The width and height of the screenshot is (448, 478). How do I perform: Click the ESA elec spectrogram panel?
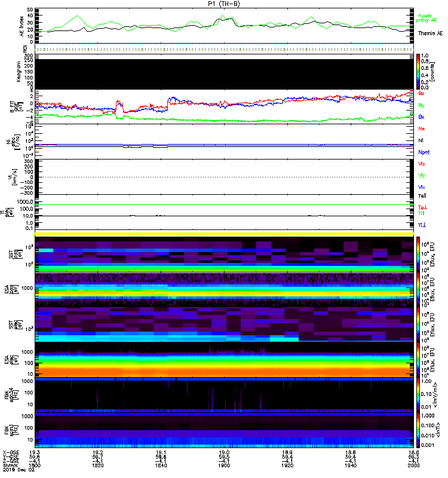point(224,360)
